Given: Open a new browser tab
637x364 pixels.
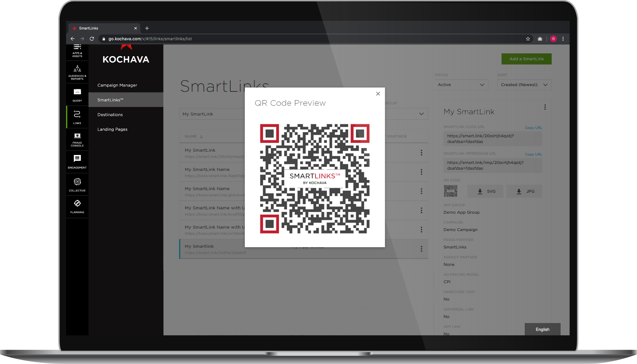Looking at the screenshot, I should (147, 28).
